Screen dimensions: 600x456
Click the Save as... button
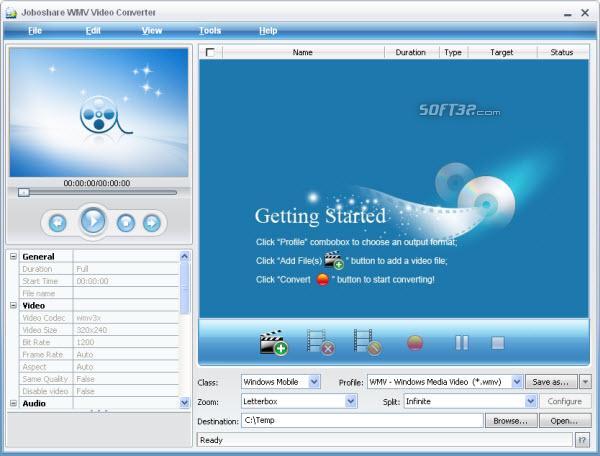551,382
